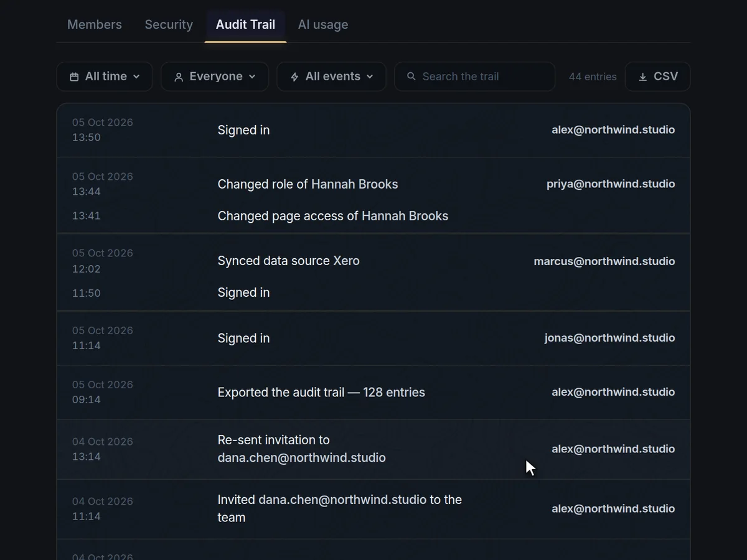Click the 13:41 timestamp
The width and height of the screenshot is (747, 560).
[86, 216]
